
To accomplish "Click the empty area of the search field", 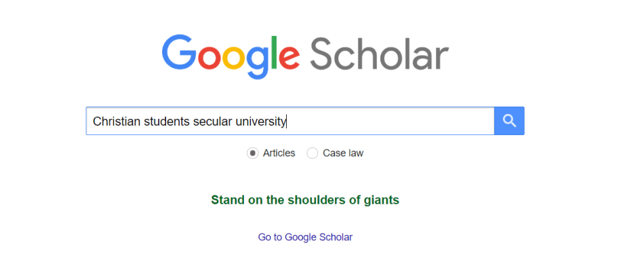I will pyautogui.click(x=393, y=122).
